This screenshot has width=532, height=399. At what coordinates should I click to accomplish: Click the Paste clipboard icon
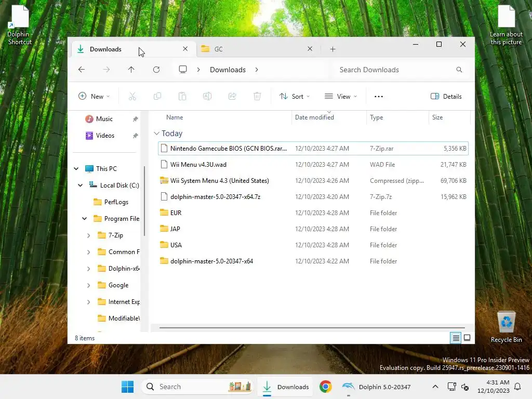(182, 96)
